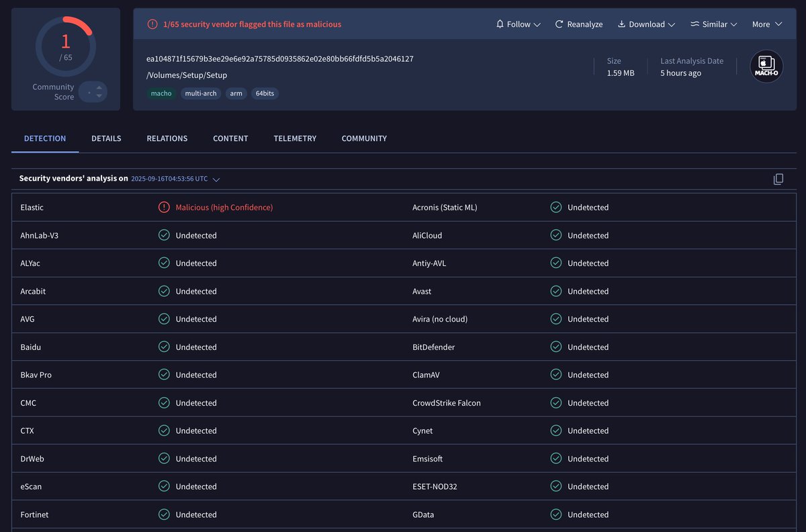Click CrowdStrike Falcon undetected checkmark icon
Screen dimensions: 806x532
(555, 403)
